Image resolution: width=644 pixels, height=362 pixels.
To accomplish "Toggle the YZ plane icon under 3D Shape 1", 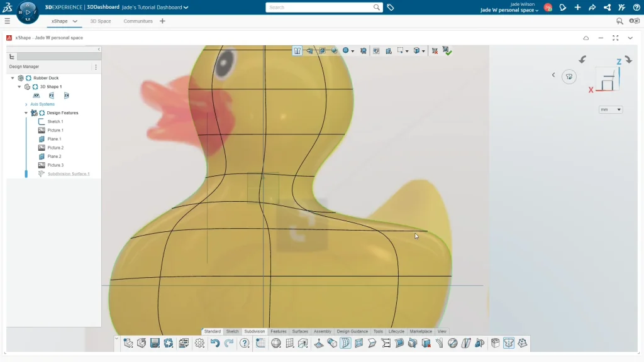I will pyautogui.click(x=52, y=96).
